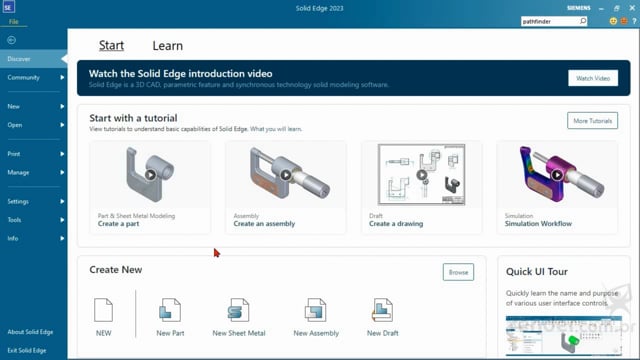Expand the Community submenu

pyautogui.click(x=62, y=78)
